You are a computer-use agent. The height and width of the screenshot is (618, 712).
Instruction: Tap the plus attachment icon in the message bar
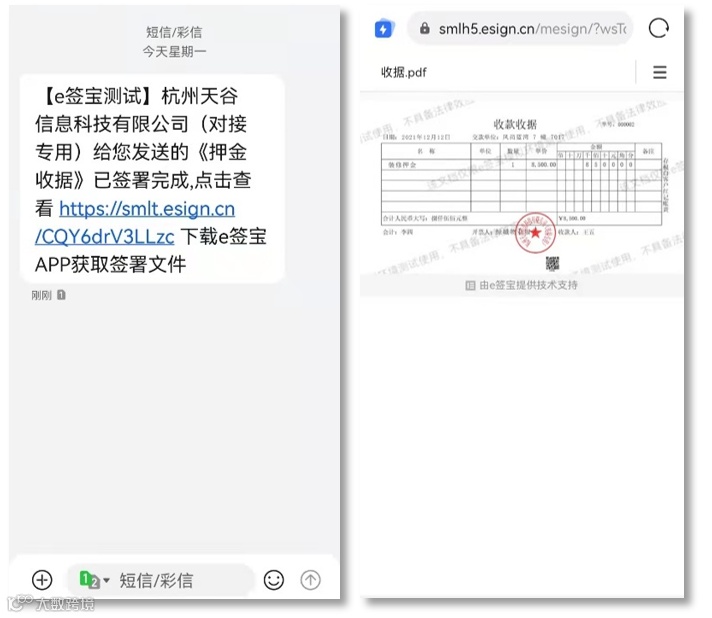tap(42, 580)
